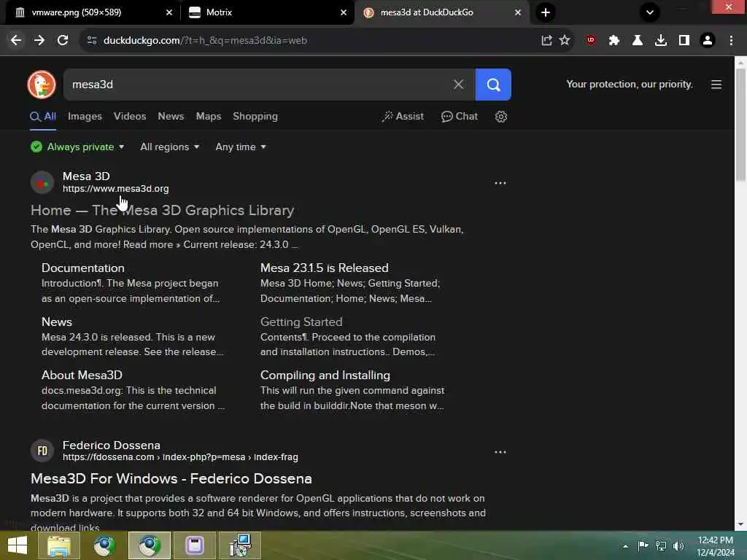Select the Shopping search tab
Viewport: 747px width, 560px height.
(x=255, y=116)
